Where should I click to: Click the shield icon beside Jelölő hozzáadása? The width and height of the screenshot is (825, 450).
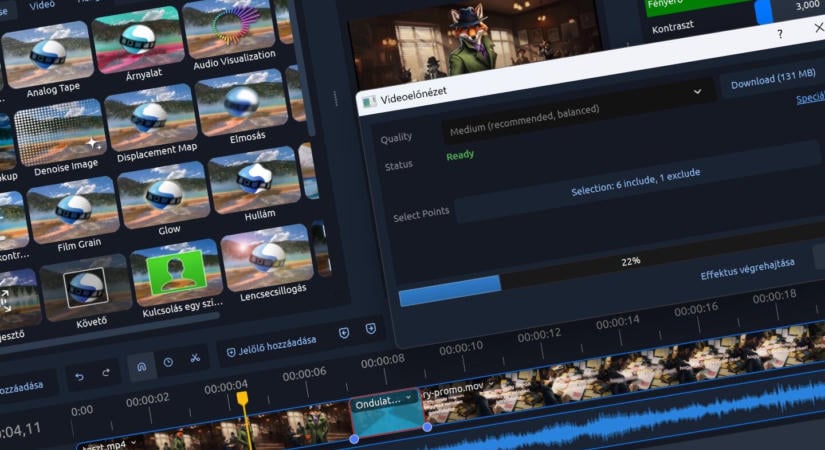pos(231,352)
